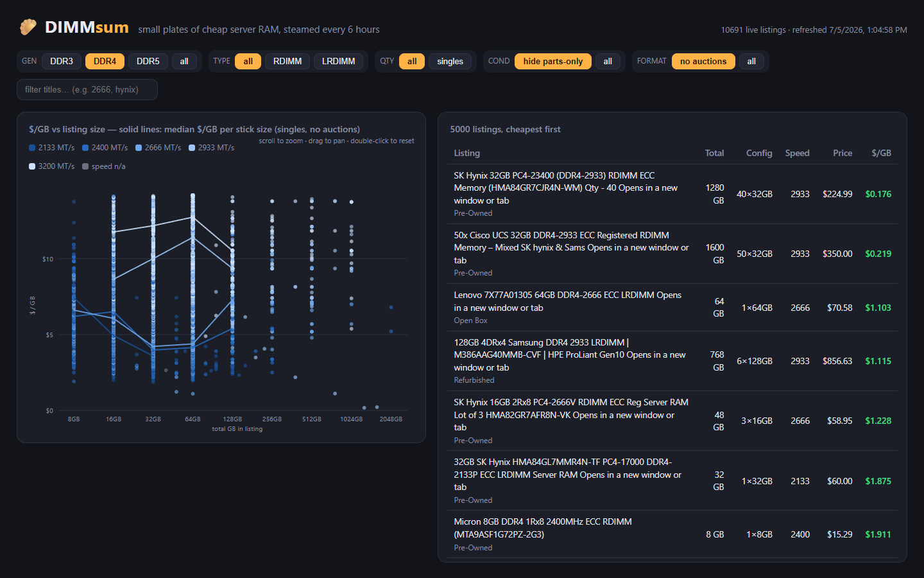Image resolution: width=924 pixels, height=578 pixels.
Task: Choose 'all' in the FORMAT filter group
Action: (x=751, y=61)
